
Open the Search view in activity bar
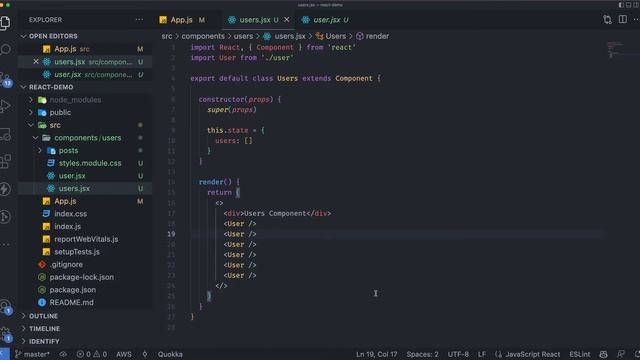coord(5,50)
